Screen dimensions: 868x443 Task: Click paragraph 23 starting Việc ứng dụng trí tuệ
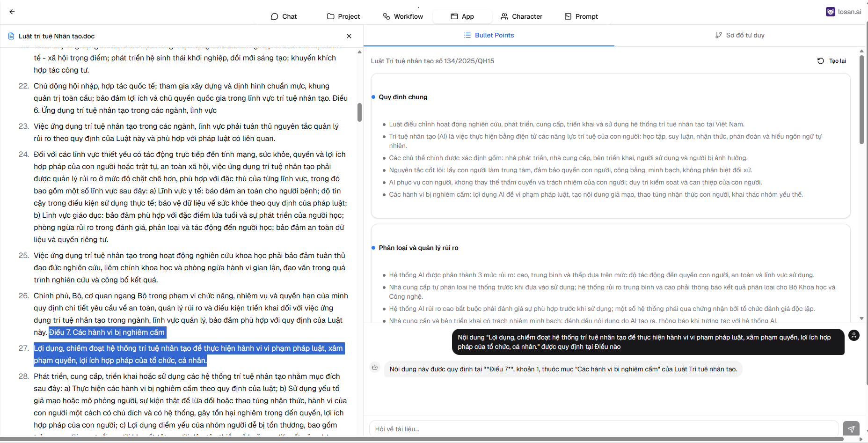tap(186, 133)
